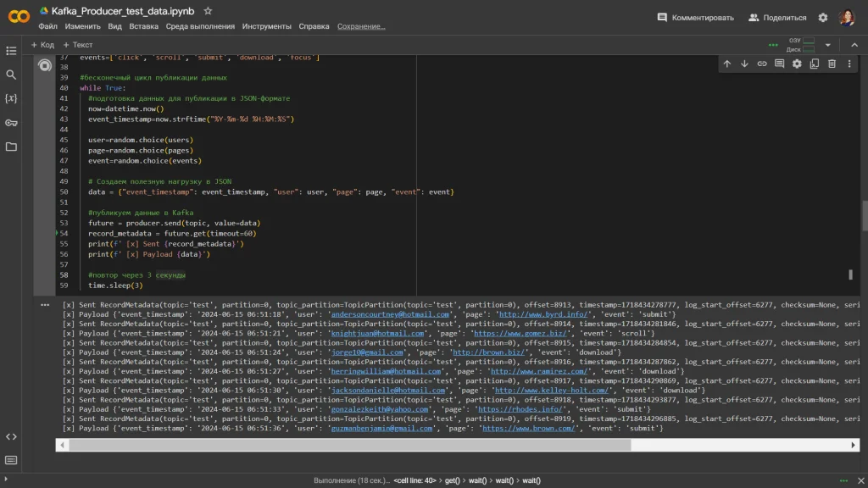This screenshot has width=868, height=488.
Task: Click the Поделиться share button
Action: pos(777,18)
